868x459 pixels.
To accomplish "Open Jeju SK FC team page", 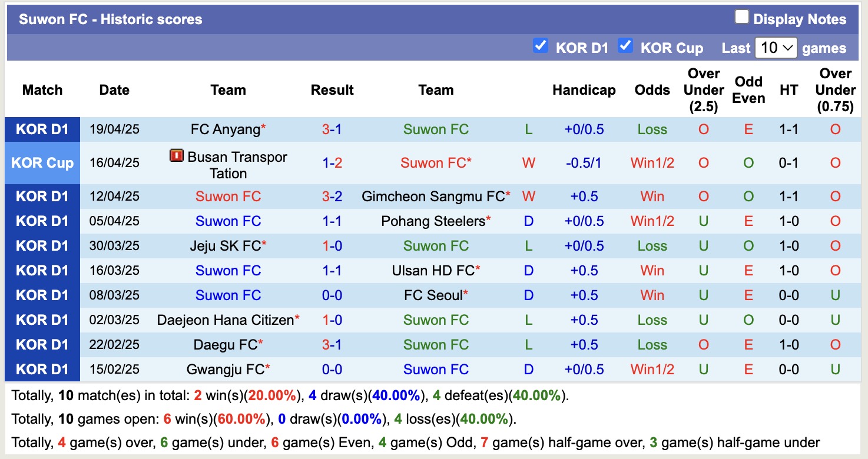I will (x=224, y=245).
